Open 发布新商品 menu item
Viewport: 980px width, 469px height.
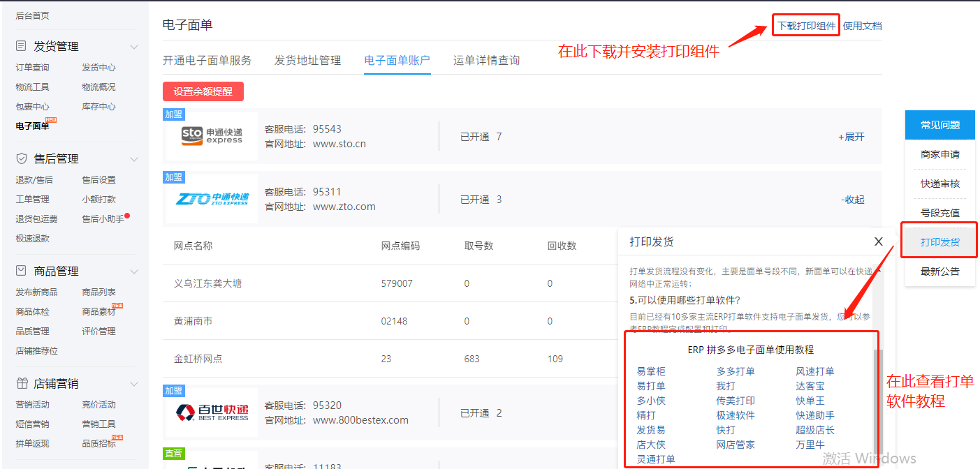(x=36, y=292)
